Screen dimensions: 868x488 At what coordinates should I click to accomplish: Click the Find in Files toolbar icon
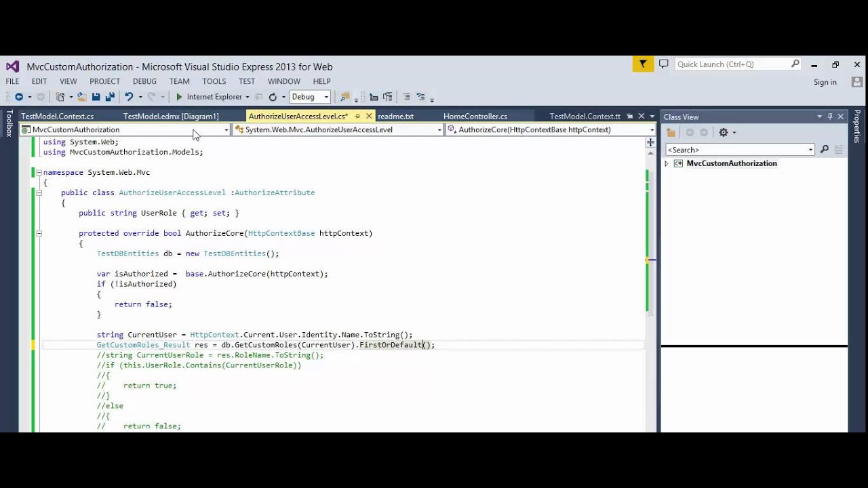point(345,97)
